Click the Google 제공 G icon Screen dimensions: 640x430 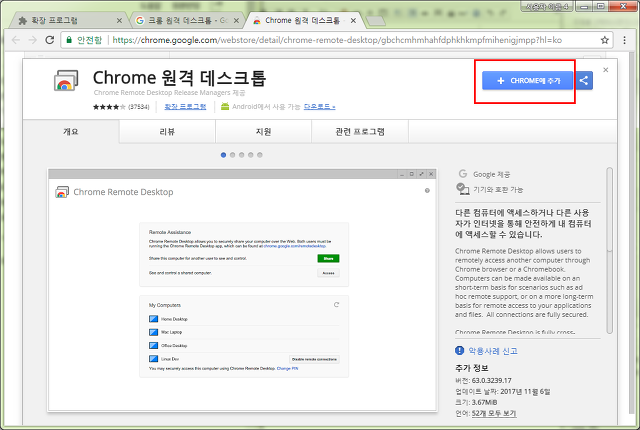pos(463,174)
